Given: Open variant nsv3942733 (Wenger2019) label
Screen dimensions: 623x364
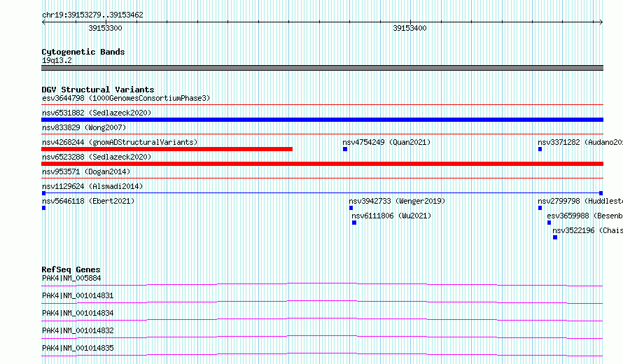Looking at the screenshot, I should (397, 201).
